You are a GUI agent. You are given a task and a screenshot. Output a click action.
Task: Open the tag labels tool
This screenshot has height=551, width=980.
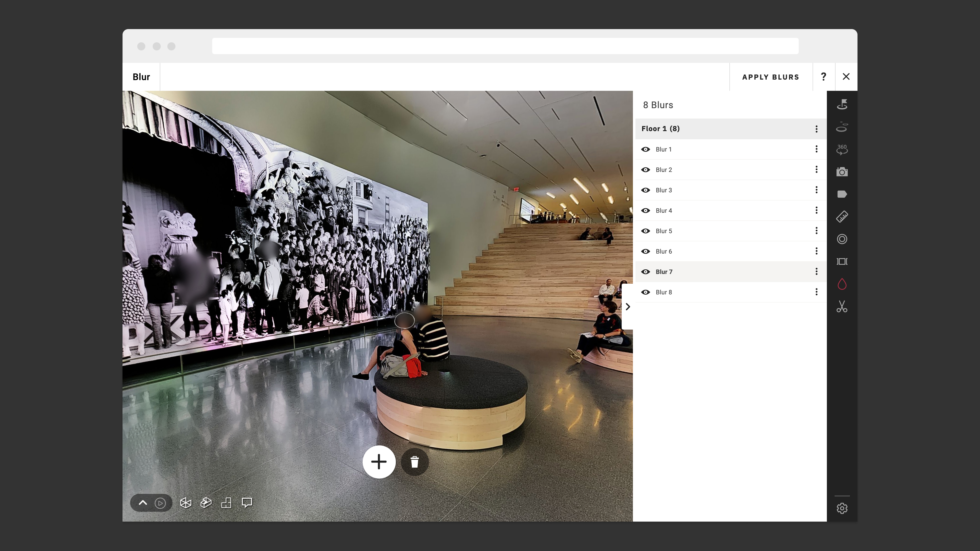tap(842, 194)
